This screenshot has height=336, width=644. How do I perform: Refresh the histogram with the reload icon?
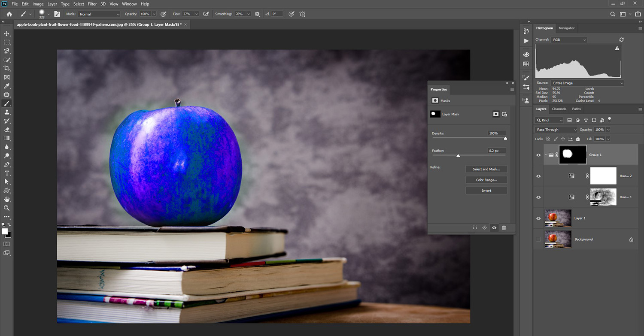pyautogui.click(x=621, y=39)
